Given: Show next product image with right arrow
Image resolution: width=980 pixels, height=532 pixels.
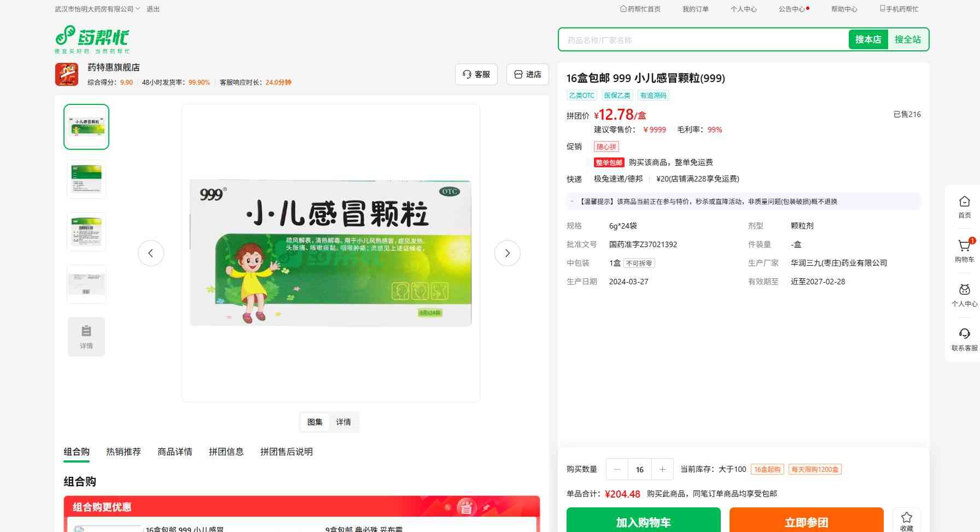Looking at the screenshot, I should 507,253.
